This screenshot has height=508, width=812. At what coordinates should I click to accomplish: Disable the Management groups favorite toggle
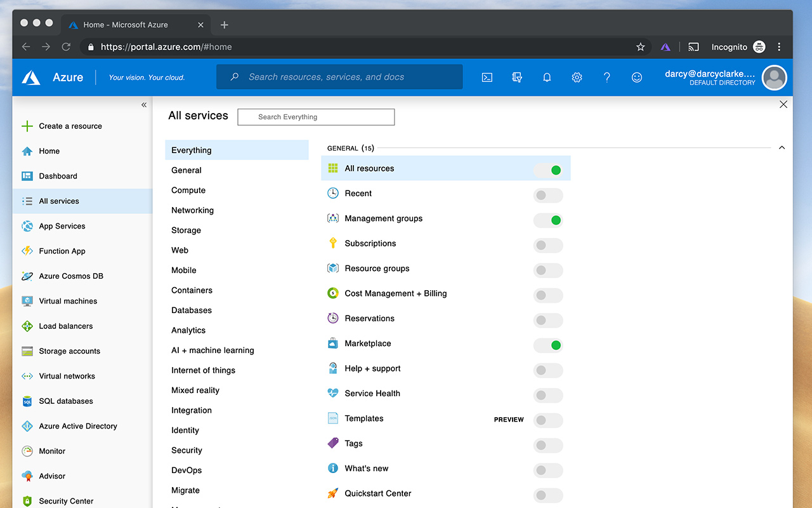tap(548, 220)
